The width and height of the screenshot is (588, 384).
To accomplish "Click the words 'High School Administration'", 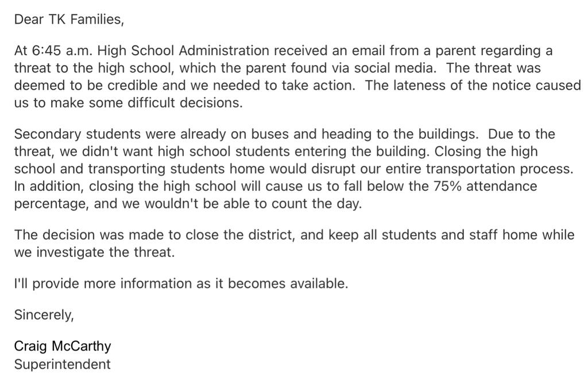I will click(x=183, y=50).
